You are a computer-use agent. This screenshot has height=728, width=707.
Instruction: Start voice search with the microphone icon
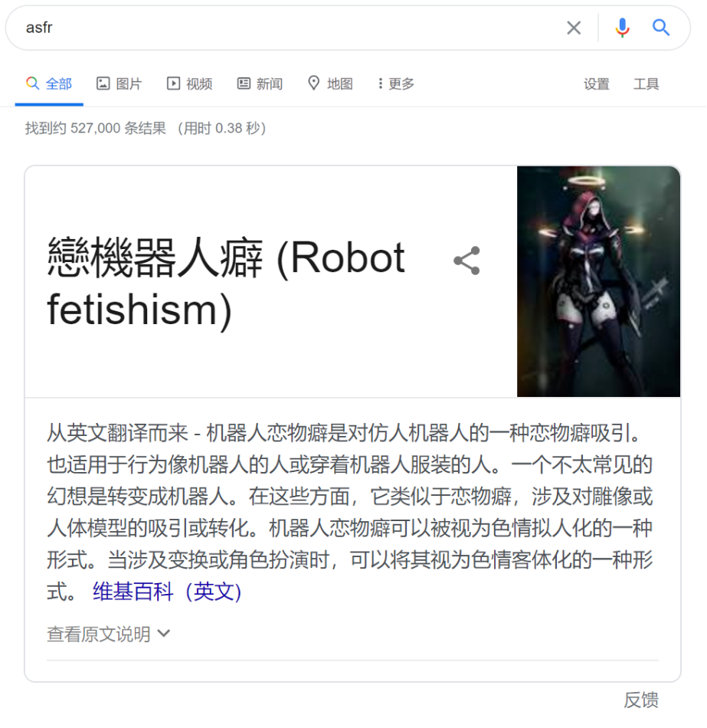pyautogui.click(x=622, y=28)
